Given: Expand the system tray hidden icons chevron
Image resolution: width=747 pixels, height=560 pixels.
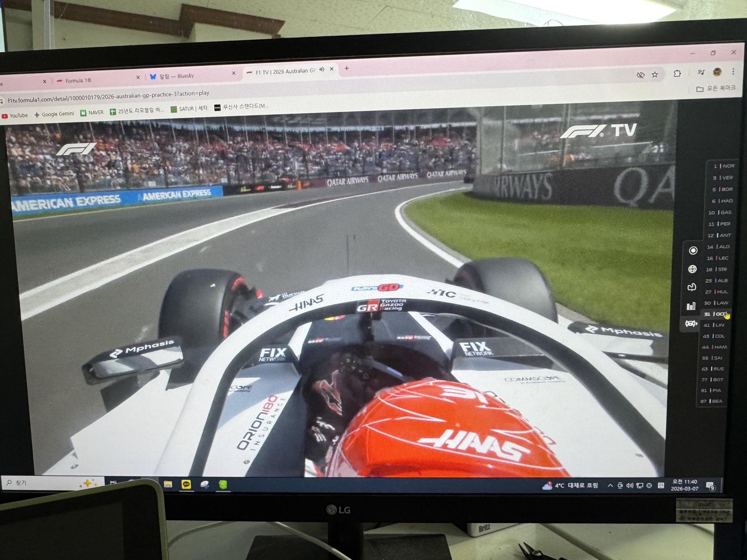Looking at the screenshot, I should coord(610,485).
